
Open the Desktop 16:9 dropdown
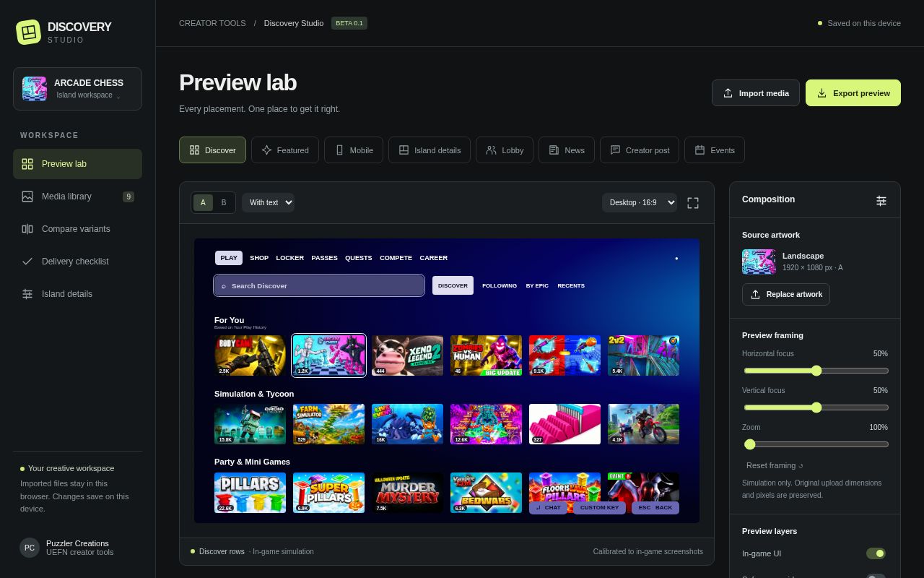tap(640, 202)
